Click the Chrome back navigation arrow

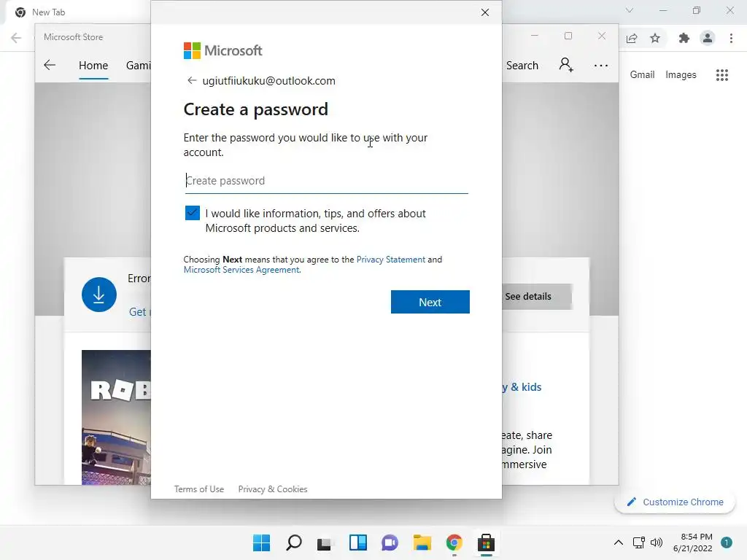click(x=16, y=38)
